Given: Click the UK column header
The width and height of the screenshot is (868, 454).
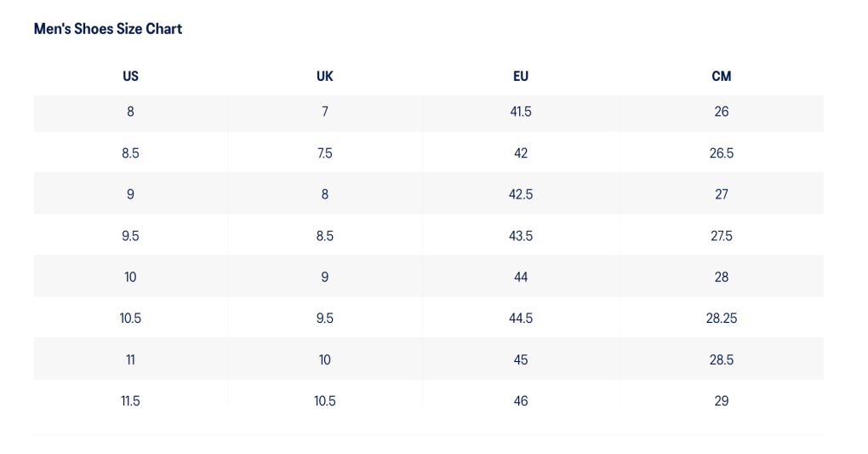Looking at the screenshot, I should click(x=325, y=76).
